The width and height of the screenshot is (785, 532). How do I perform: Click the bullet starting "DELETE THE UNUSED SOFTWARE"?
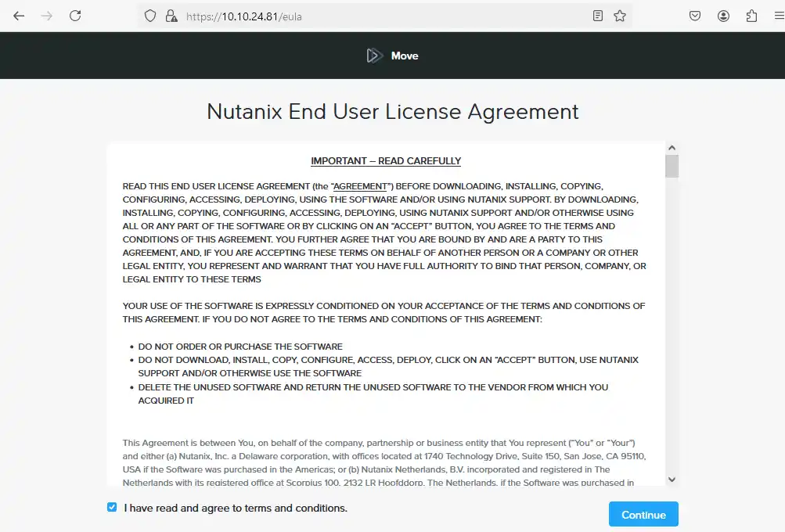pos(373,394)
